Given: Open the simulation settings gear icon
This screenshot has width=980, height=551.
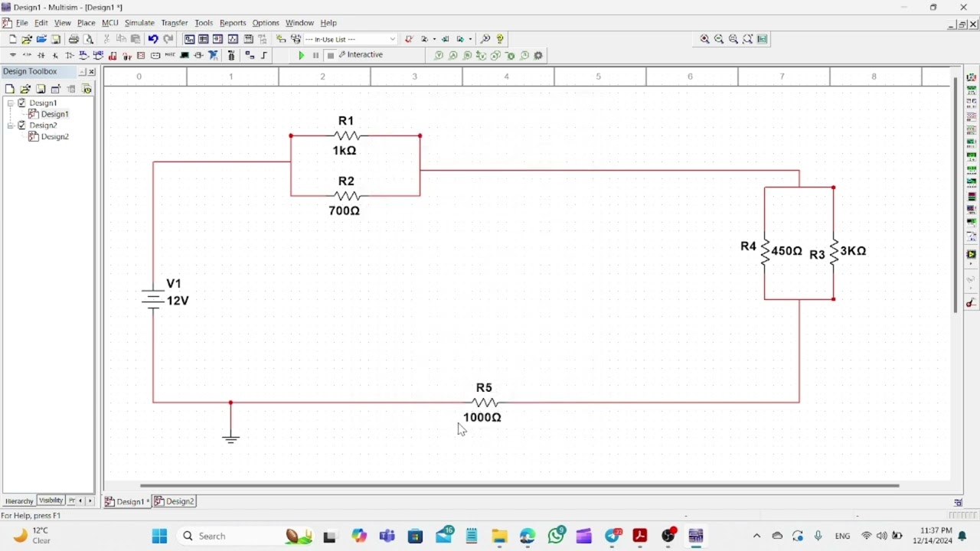Looking at the screenshot, I should (539, 56).
